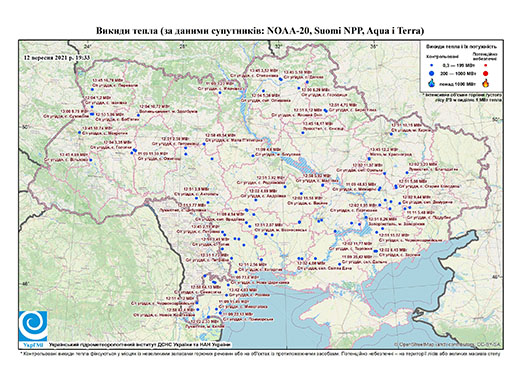This screenshot has height=368, width=520.
Task: Click the '12 вересня 2021 р.' date stamp
Action: [49, 58]
